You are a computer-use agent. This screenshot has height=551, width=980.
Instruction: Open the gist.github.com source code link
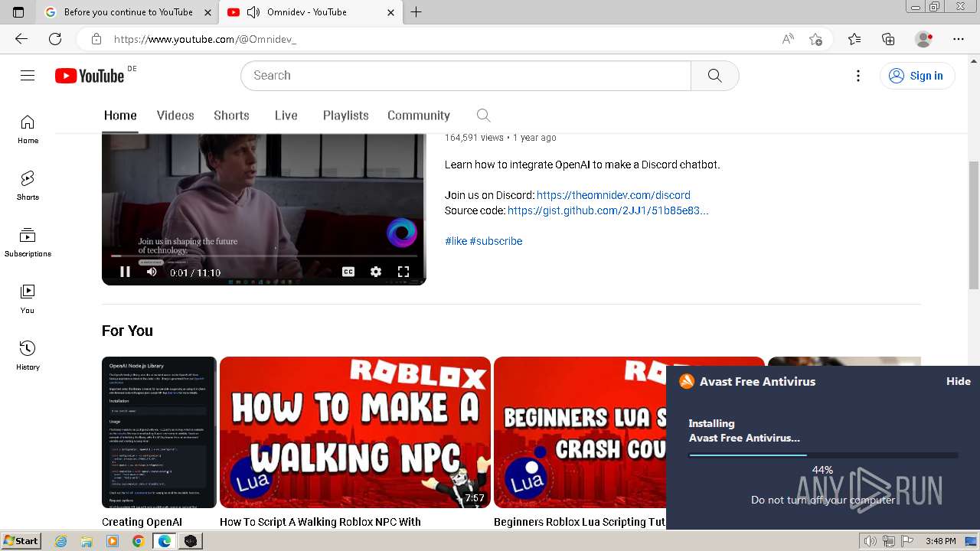(608, 210)
